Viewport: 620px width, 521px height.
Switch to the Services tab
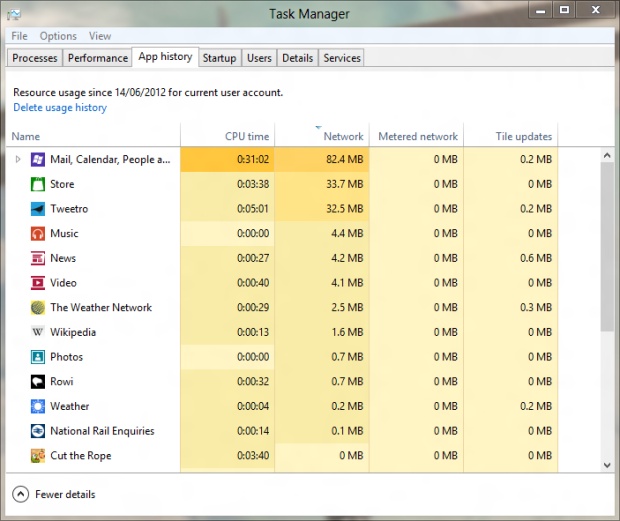pyautogui.click(x=342, y=58)
